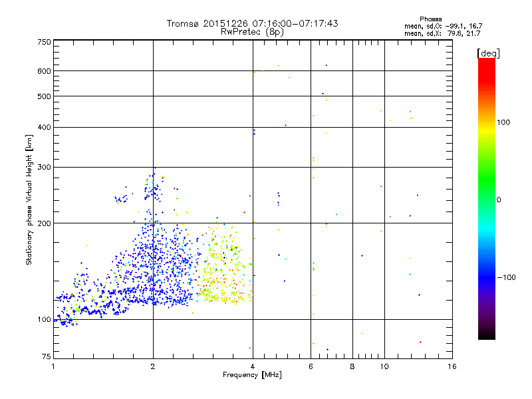
Task: Click the 'mean, sd,O: -99.1, 16.7' statistic
Action: point(444,26)
